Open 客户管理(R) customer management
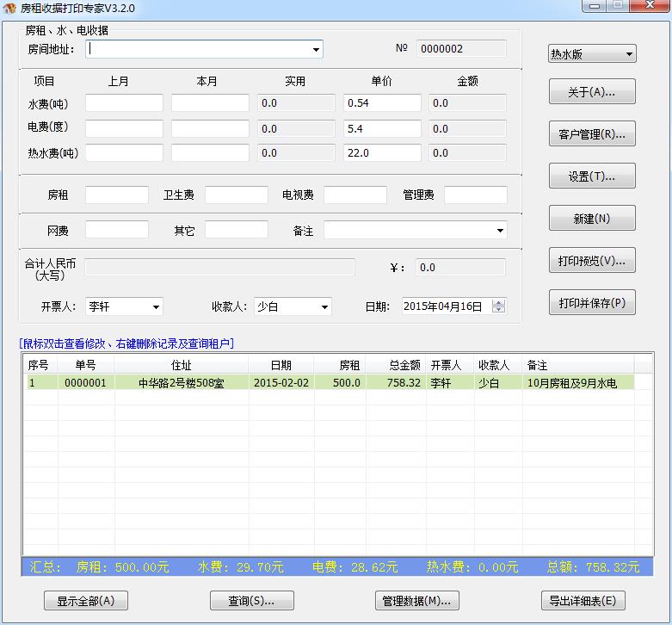Viewport: 672px width, 625px height. pos(592,134)
